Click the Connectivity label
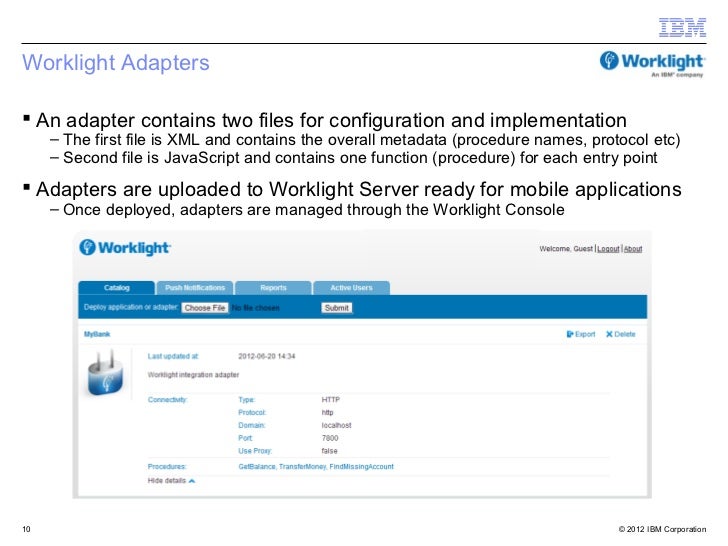The image size is (728, 546). 167,400
